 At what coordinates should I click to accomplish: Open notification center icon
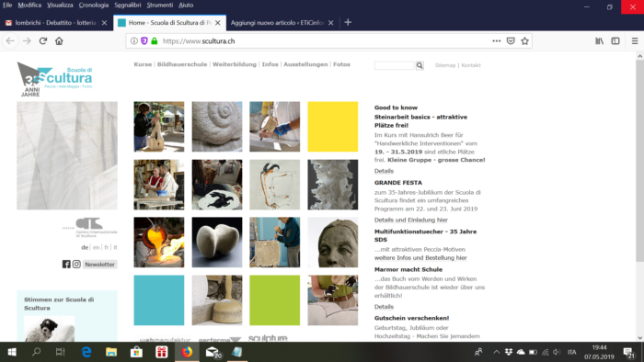pyautogui.click(x=628, y=352)
